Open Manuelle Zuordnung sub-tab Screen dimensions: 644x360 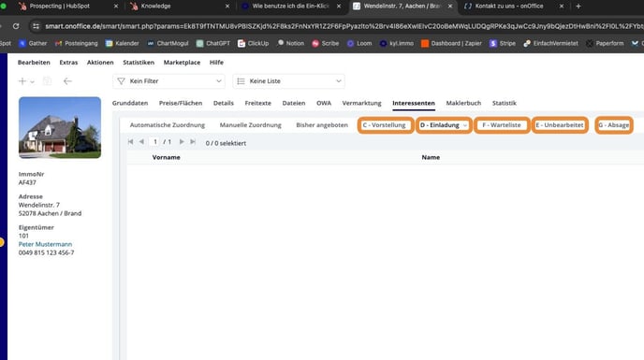[251, 125]
